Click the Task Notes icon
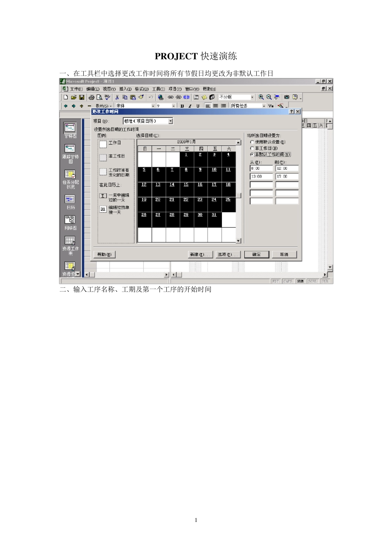Viewport: 392px width, 555px height. click(x=204, y=97)
